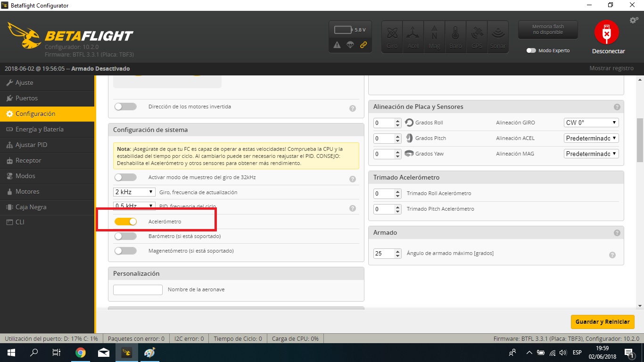Open the Giro update frequency dropdown
644x362 pixels.
[134, 192]
